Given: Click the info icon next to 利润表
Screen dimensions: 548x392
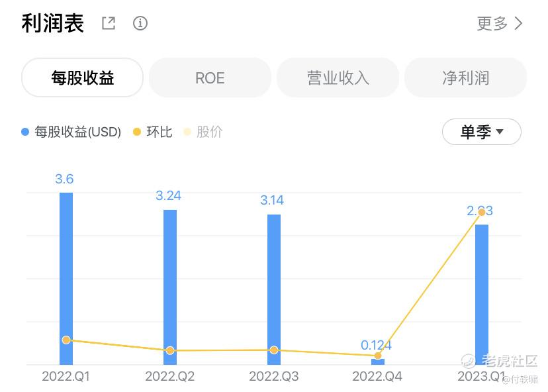Looking at the screenshot, I should [x=140, y=23].
